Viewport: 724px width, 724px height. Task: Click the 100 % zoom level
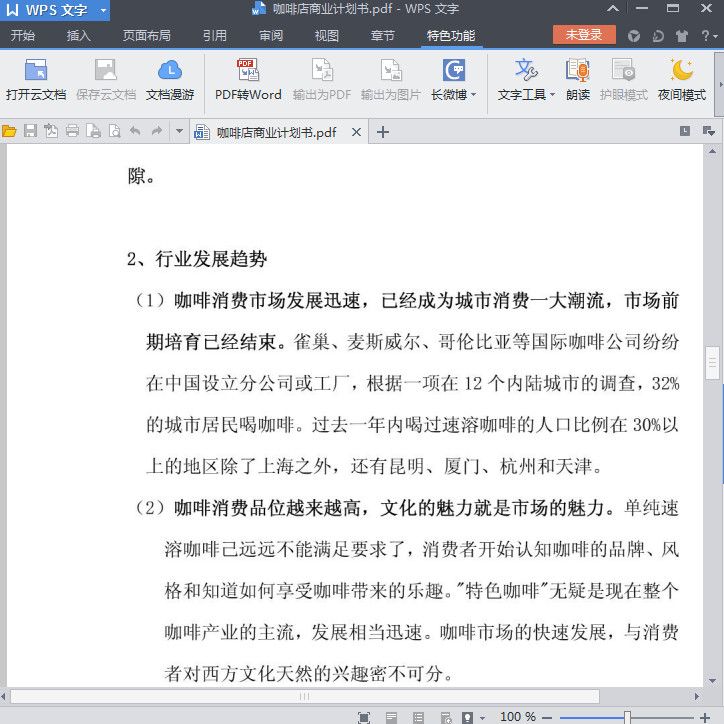(518, 717)
